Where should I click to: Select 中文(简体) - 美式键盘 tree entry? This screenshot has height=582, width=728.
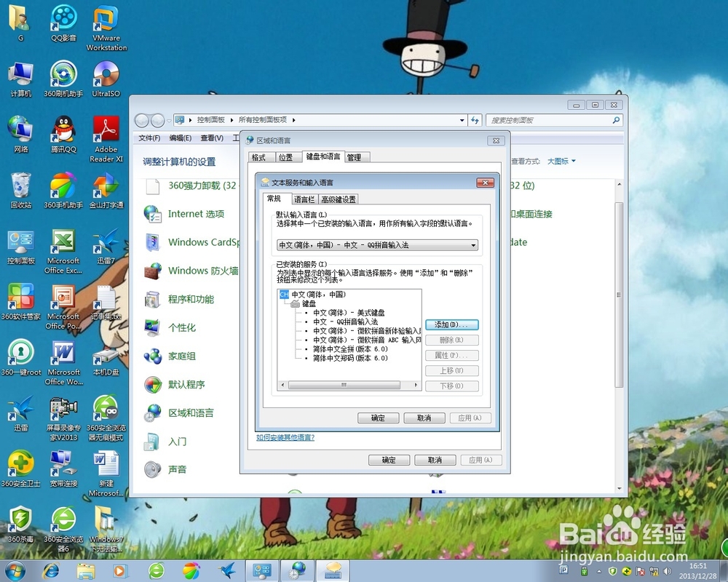pyautogui.click(x=349, y=313)
